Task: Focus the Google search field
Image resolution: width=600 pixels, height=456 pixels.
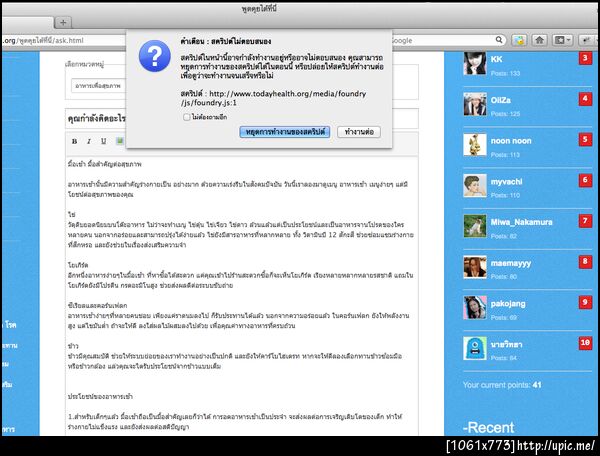Action: click(x=443, y=40)
